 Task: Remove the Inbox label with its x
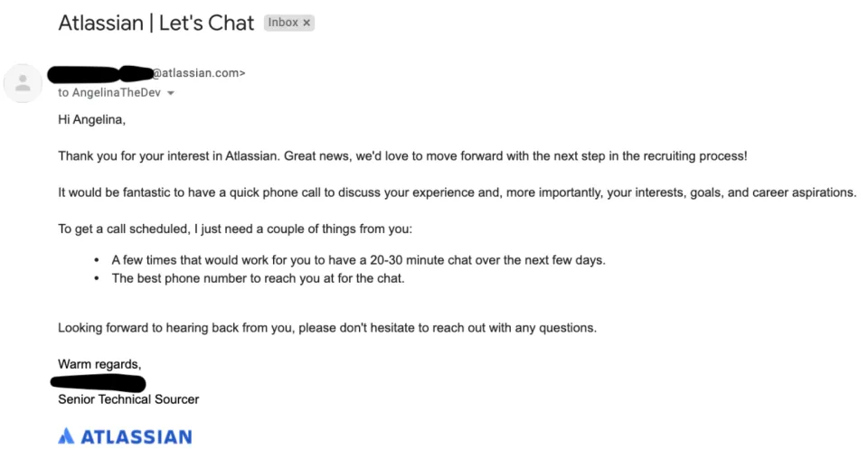click(307, 23)
